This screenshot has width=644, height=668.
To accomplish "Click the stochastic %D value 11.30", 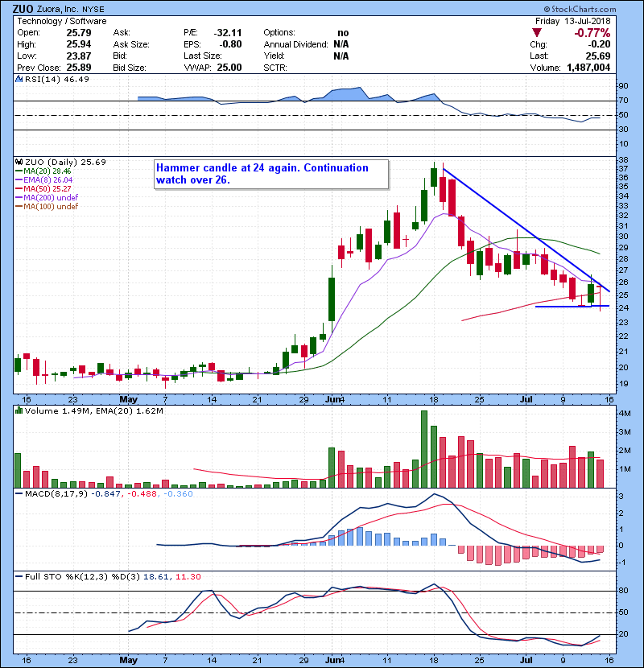I will [188, 577].
